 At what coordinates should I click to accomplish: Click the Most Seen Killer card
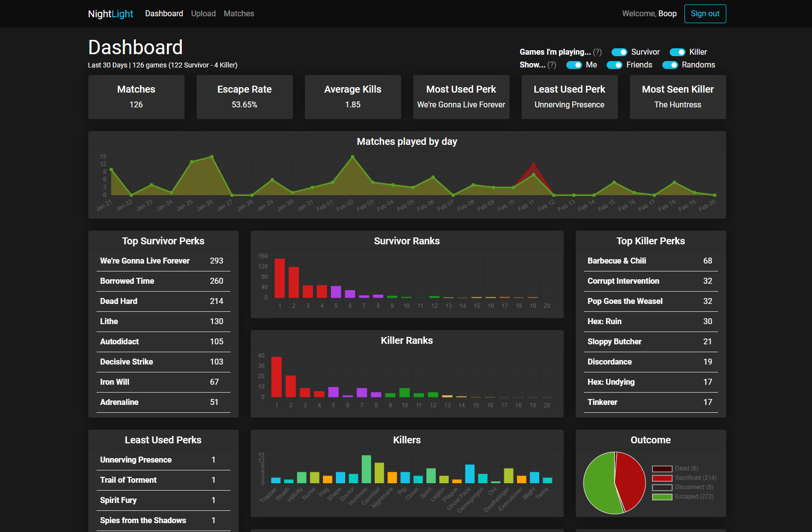coord(678,97)
